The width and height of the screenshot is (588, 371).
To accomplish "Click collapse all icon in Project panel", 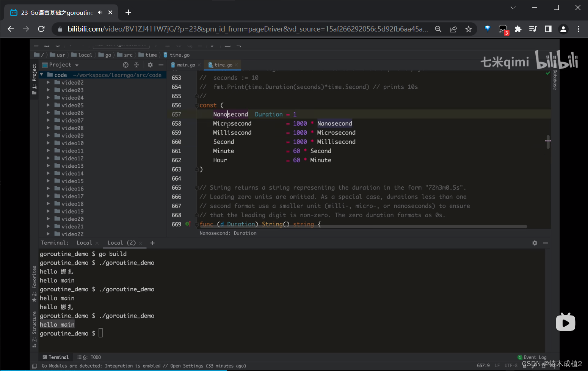I will (x=136, y=65).
